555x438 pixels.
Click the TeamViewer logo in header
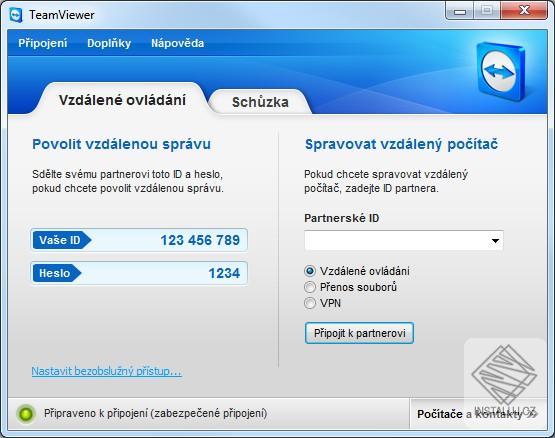pos(501,72)
